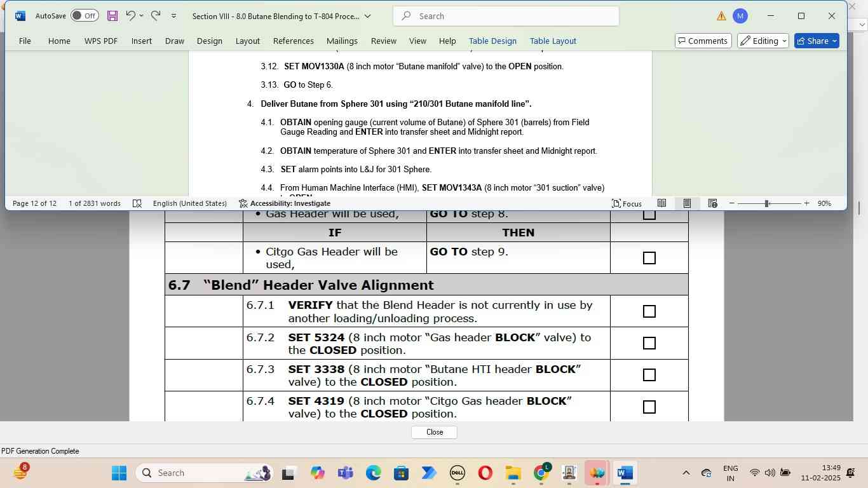Open the clock and date panel

coord(820,473)
